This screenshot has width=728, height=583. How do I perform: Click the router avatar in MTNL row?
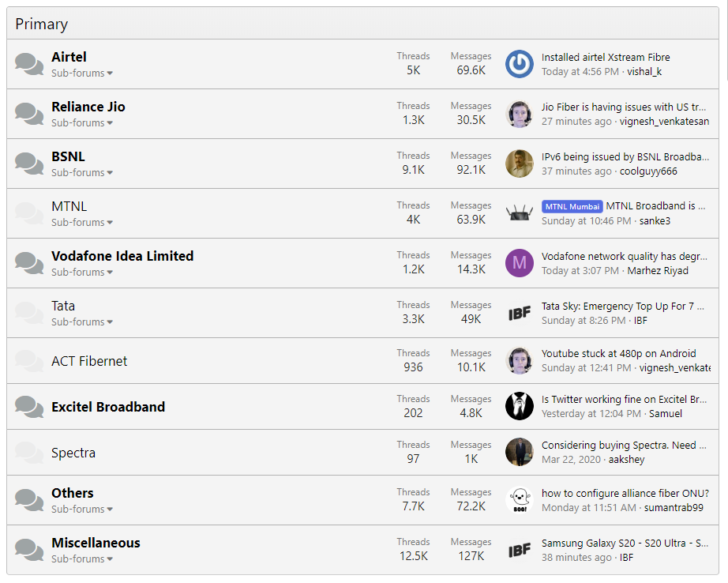tap(520, 213)
